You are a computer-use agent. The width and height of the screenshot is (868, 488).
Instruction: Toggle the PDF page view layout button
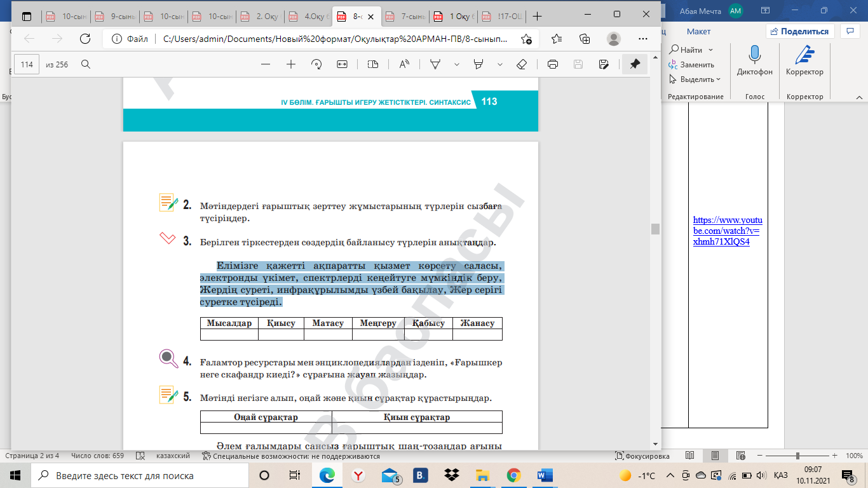(x=373, y=64)
